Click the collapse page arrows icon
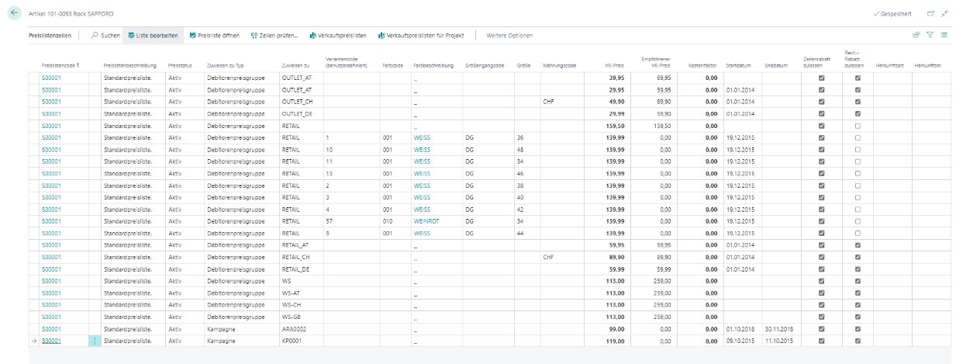The width and height of the screenshot is (980, 364). (x=944, y=14)
